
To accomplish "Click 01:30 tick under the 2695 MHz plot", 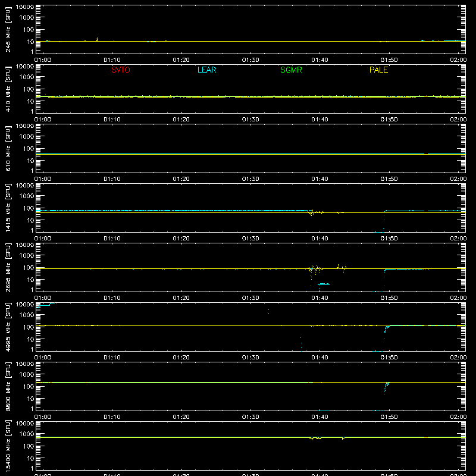I will pyautogui.click(x=250, y=298).
